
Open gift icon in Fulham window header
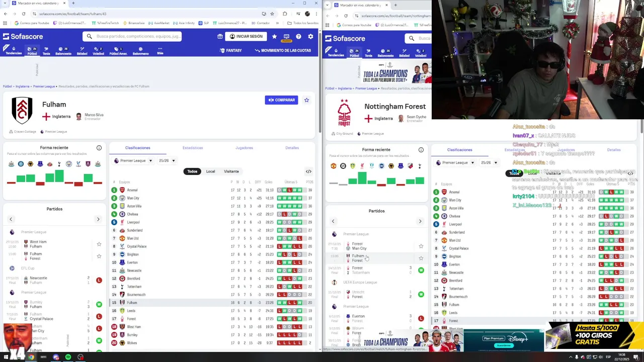pyautogui.click(x=220, y=36)
